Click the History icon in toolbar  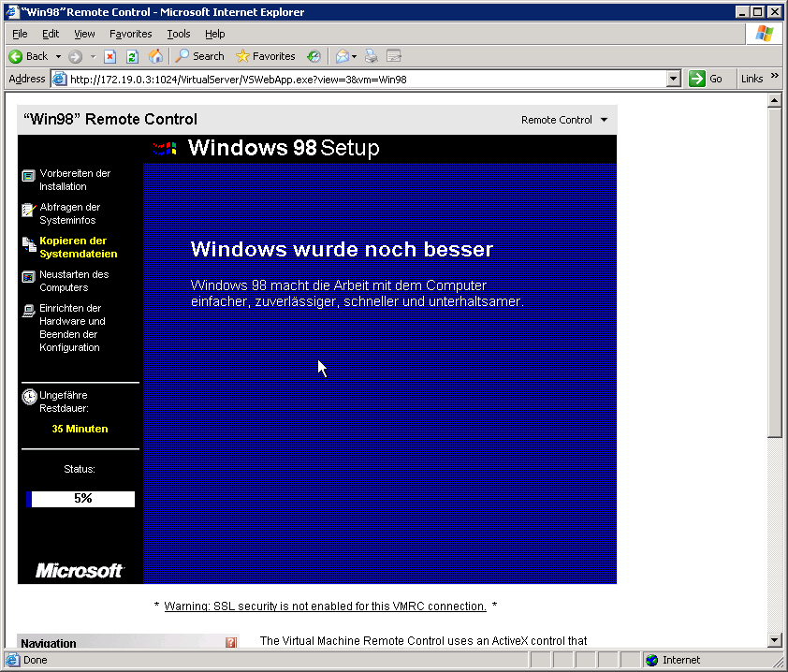click(x=314, y=56)
